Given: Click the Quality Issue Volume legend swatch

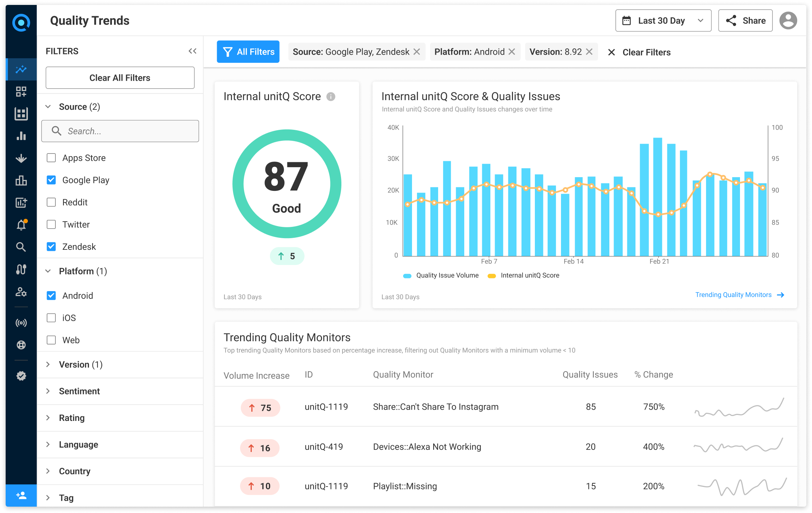Looking at the screenshot, I should click(407, 276).
